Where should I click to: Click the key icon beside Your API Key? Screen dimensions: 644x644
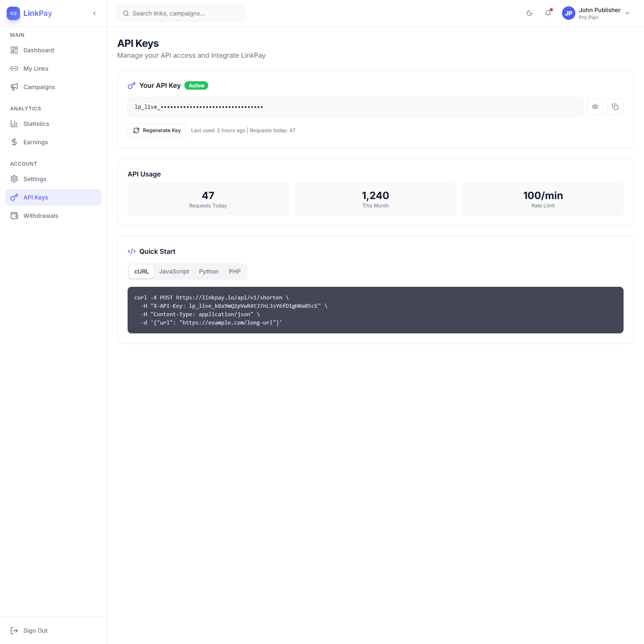131,85
